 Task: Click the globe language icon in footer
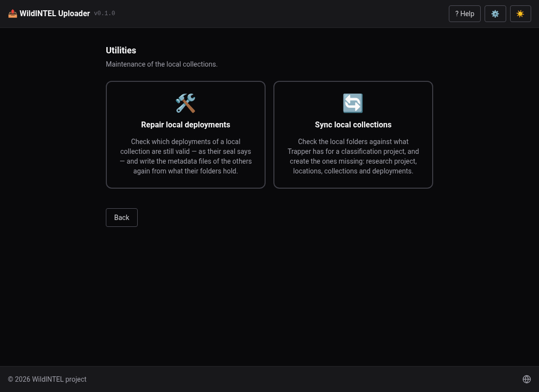(x=527, y=379)
